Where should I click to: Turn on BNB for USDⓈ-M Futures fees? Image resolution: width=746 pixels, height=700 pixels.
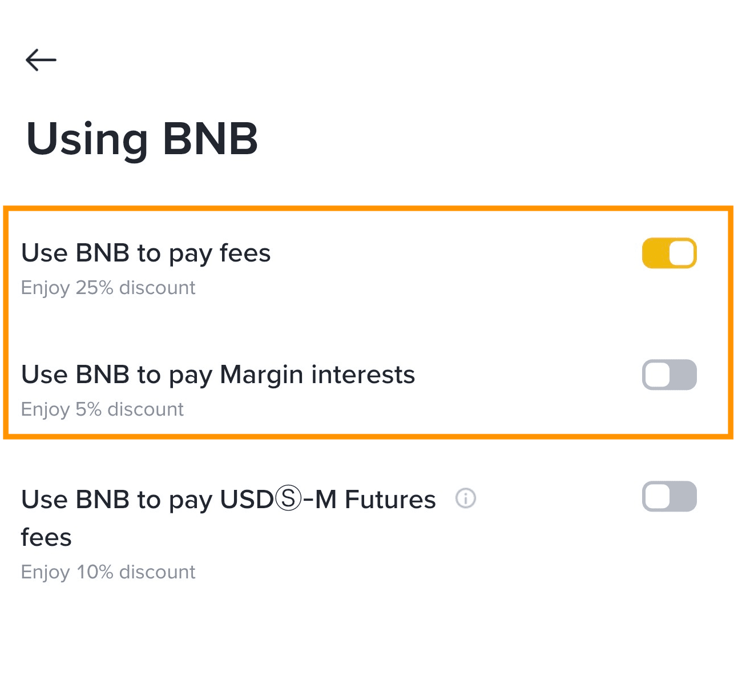click(669, 497)
